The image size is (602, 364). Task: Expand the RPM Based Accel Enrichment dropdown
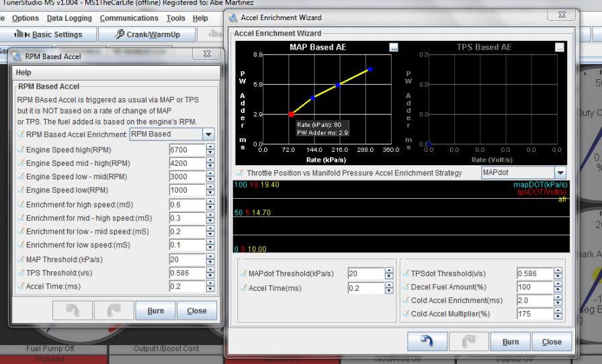point(208,134)
